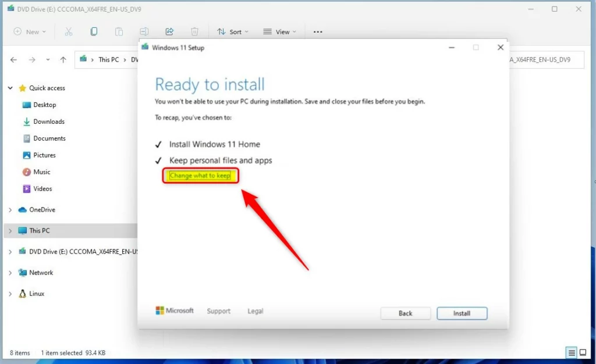Viewport: 596px width, 364px height.
Task: Minimize the Windows 11 Setup dialog
Action: (x=452, y=48)
